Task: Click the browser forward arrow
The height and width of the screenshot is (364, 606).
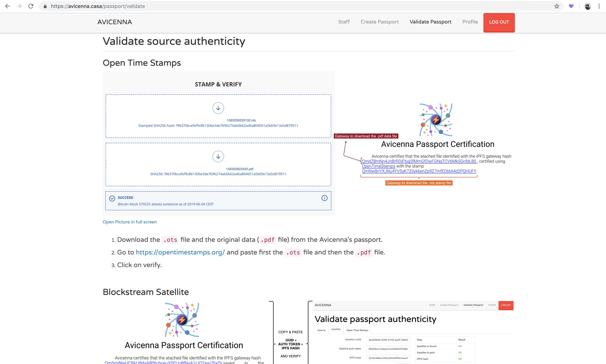Action: tap(19, 6)
